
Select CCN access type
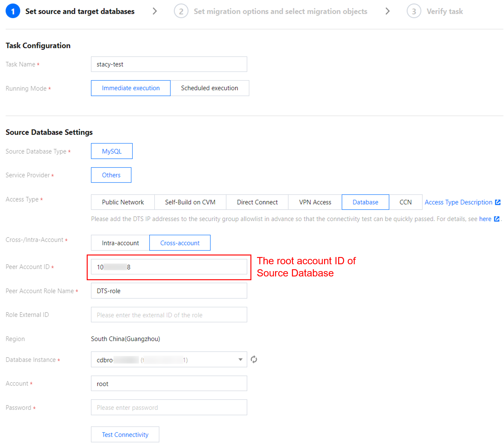[x=405, y=202]
